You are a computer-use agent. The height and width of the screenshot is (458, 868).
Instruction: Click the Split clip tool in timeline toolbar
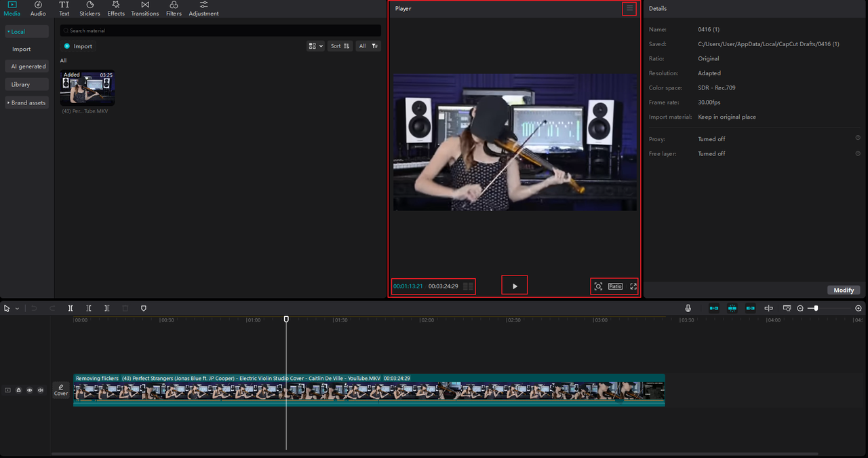[x=71, y=308]
